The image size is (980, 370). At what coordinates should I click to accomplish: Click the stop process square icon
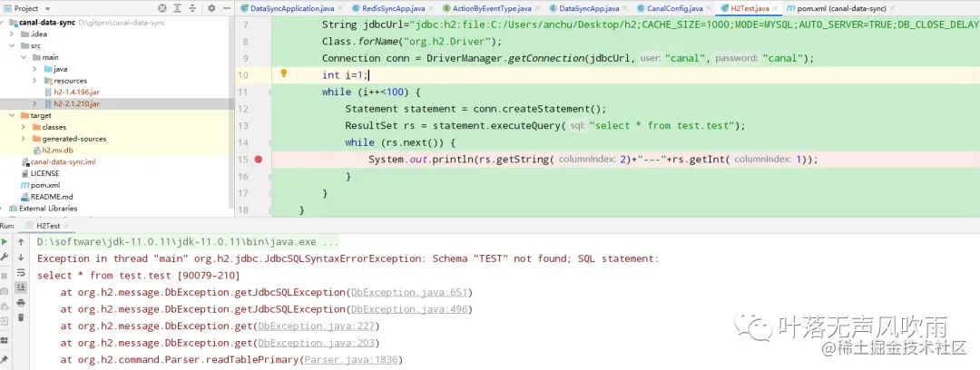point(5,276)
